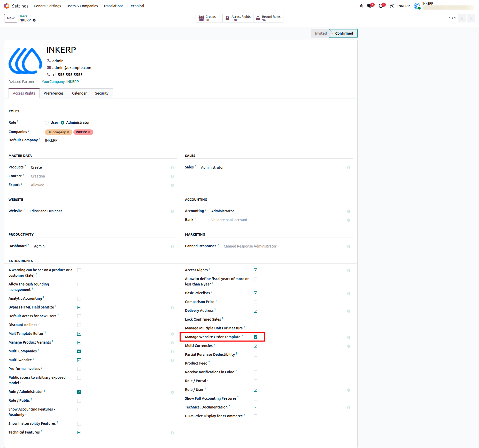
Task: Select the Administrator role radio button
Action: (x=63, y=123)
